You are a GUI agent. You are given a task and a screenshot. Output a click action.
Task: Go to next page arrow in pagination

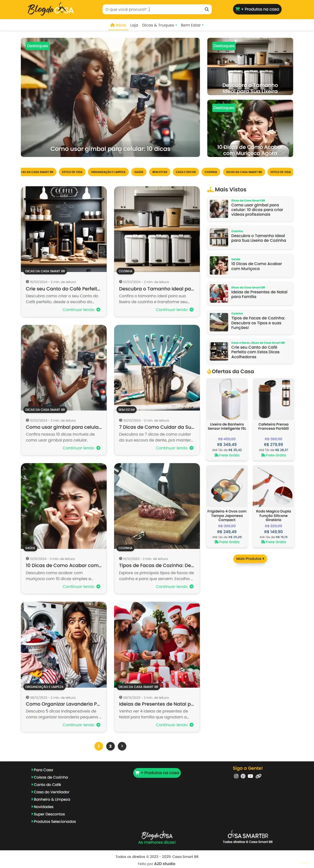[x=122, y=746]
